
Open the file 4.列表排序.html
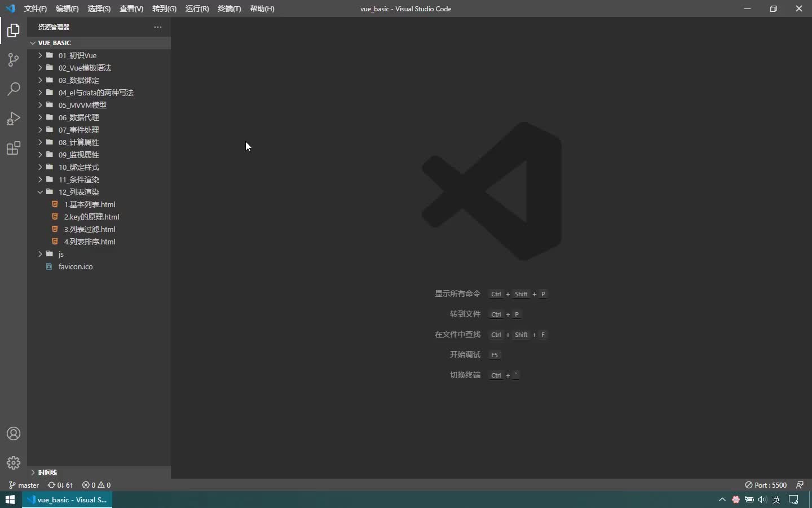tap(99, 242)
